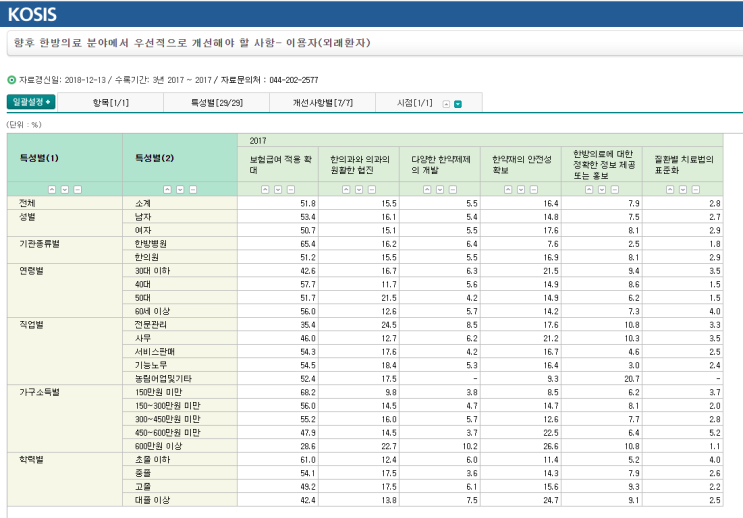Reset sort on 한약재의 안전성 확보
Viewport: 743px width, 518px height.
pyautogui.click(x=534, y=190)
